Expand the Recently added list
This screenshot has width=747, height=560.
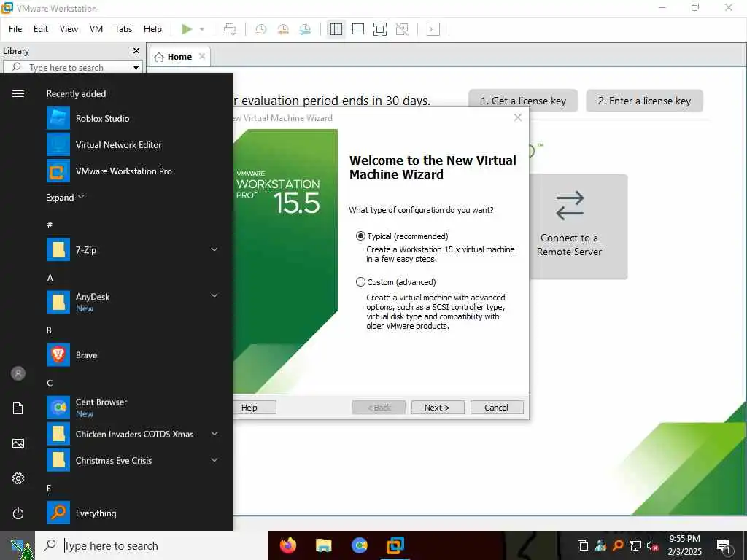pyautogui.click(x=65, y=197)
